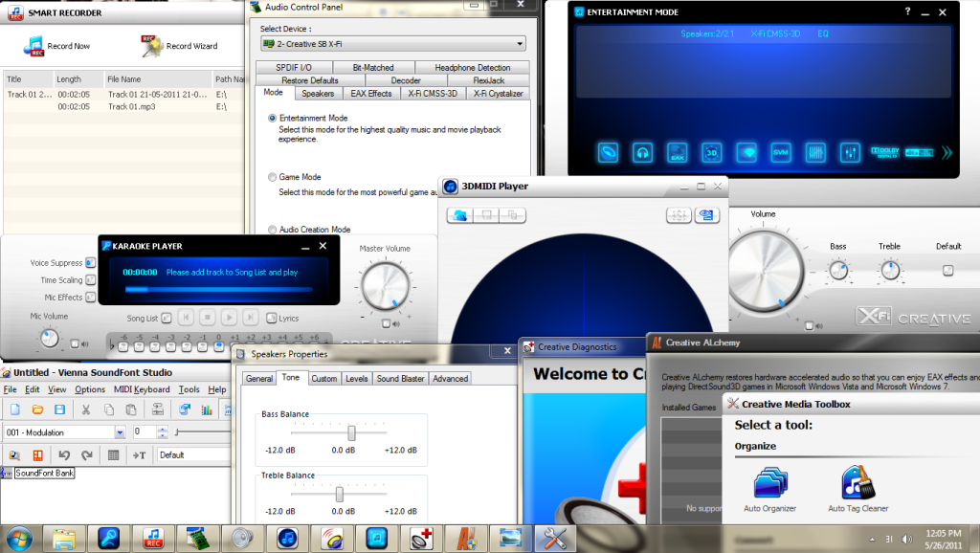Screen dimensions: 980x553
Task: Create new file in Vienna SoundFont Studio toolbar
Action: pos(15,409)
